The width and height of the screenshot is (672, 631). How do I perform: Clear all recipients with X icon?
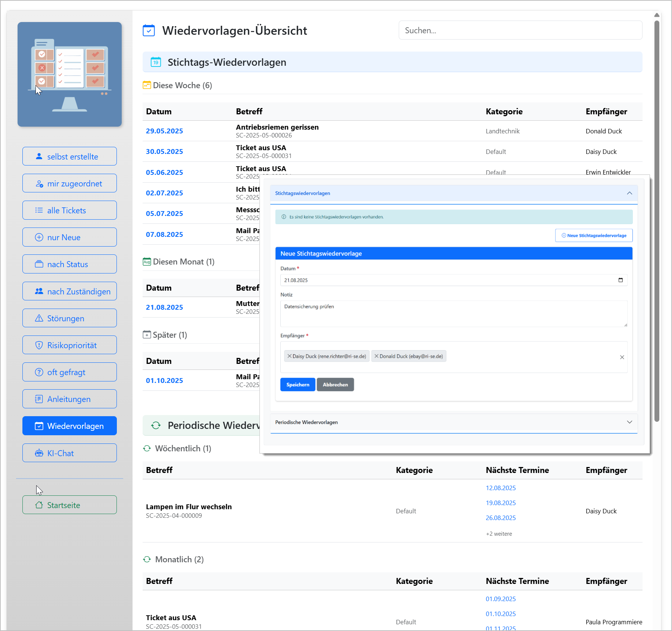pos(622,357)
